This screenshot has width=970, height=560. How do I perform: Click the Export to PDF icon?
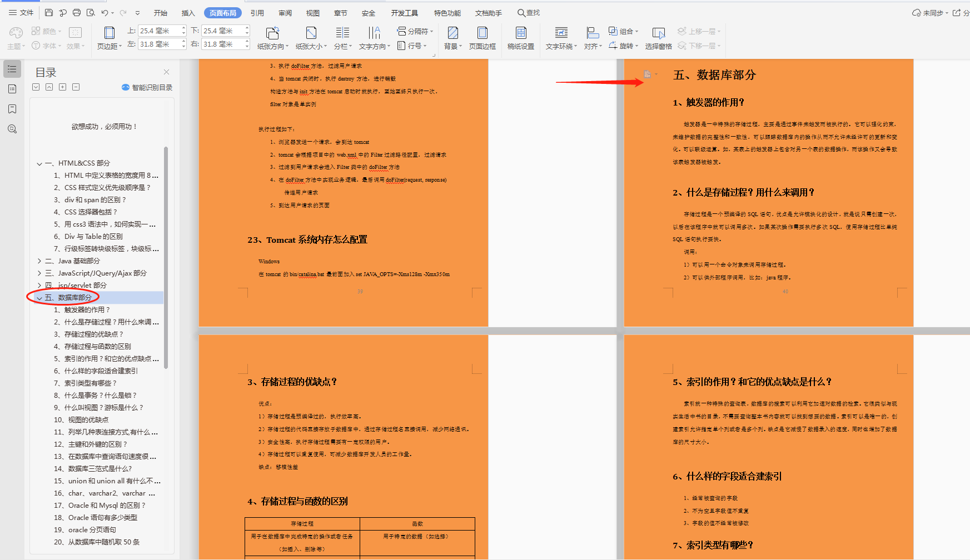click(63, 13)
